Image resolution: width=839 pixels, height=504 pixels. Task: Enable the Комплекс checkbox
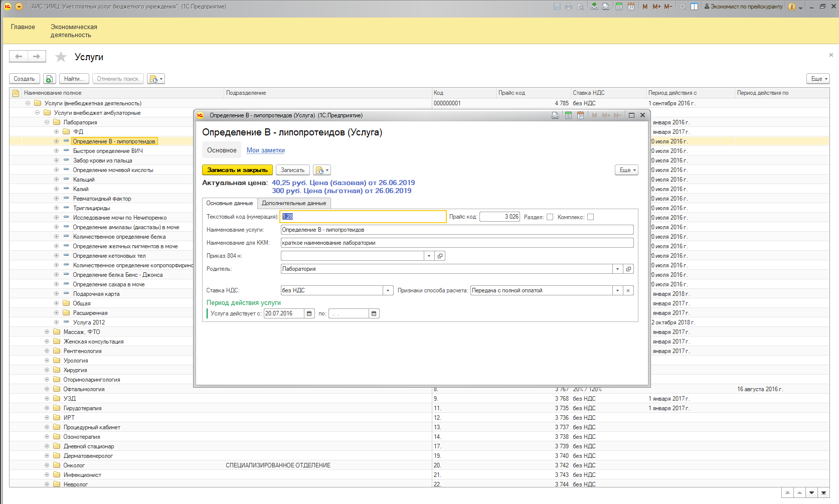click(590, 217)
